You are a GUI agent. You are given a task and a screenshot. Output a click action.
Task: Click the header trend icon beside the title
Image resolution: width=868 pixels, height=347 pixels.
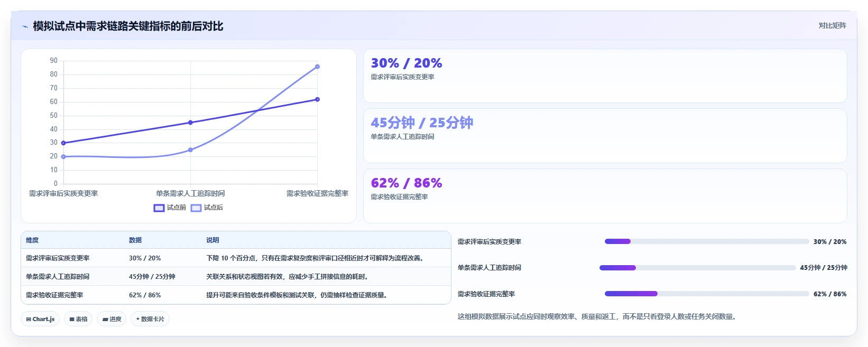pos(25,26)
